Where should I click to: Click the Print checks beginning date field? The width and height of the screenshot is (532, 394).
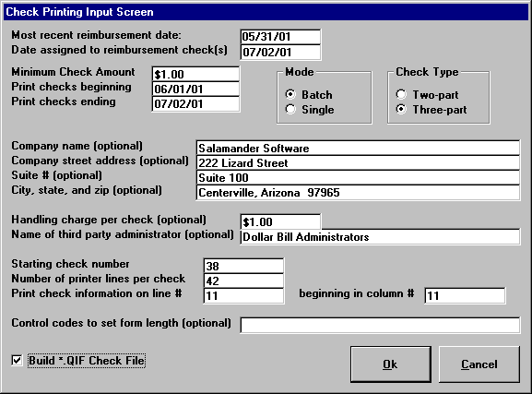(195, 89)
